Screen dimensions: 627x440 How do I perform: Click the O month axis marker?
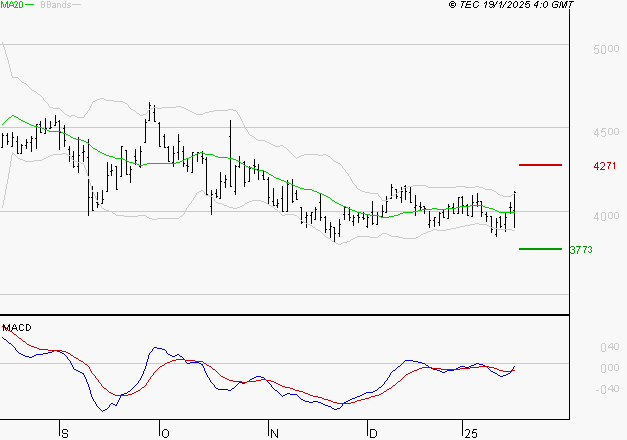click(165, 433)
